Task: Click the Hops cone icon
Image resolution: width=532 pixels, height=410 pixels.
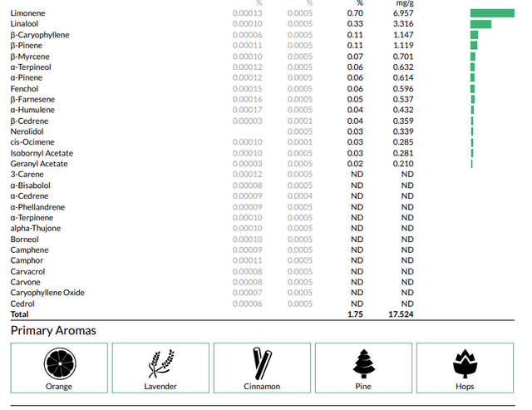Action: tap(465, 363)
